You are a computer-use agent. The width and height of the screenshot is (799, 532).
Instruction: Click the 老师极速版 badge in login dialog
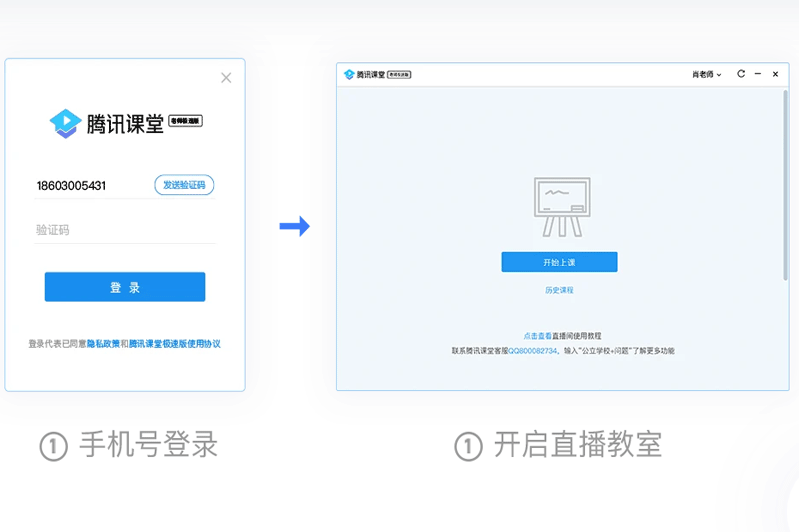coord(186,121)
